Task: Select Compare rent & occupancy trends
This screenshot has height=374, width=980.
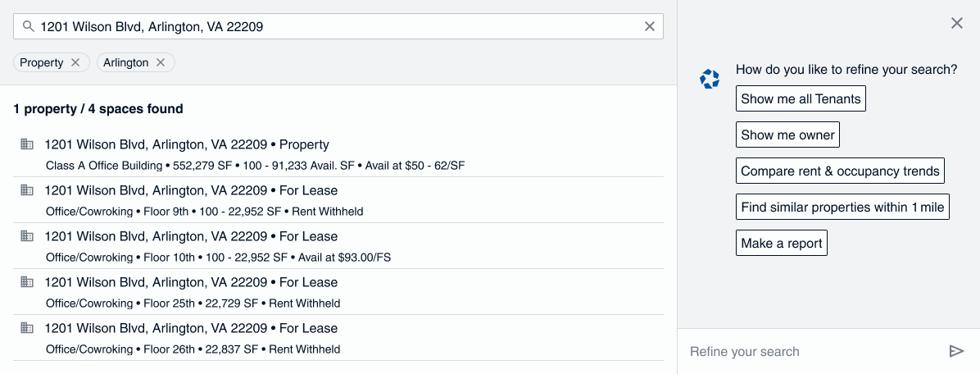Action: [x=840, y=171]
